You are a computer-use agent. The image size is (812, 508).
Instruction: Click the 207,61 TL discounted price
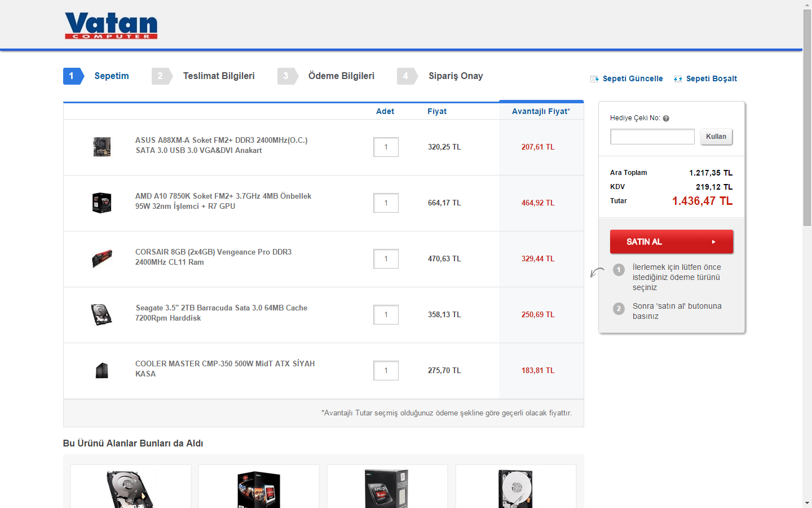pos(538,147)
